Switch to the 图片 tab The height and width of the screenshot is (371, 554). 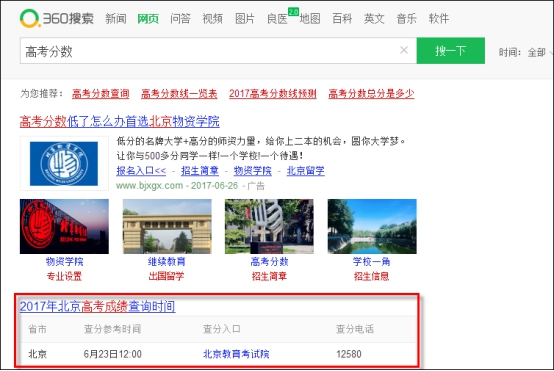[245, 18]
